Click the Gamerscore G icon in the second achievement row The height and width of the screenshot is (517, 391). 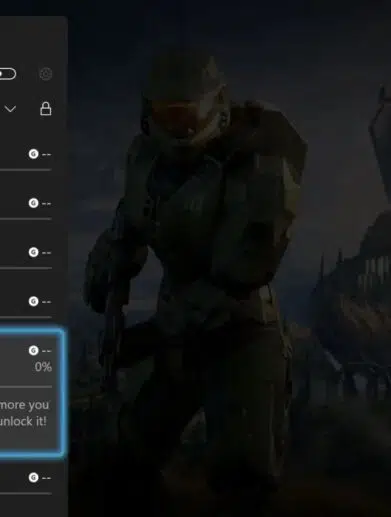coord(33,203)
